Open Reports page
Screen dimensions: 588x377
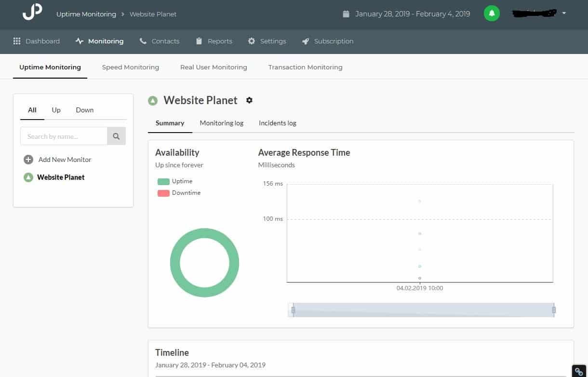pyautogui.click(x=220, y=41)
